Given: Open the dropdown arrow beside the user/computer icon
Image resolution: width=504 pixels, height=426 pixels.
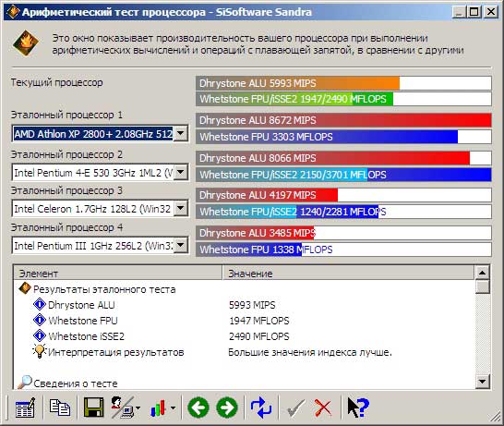Looking at the screenshot, I should point(138,408).
